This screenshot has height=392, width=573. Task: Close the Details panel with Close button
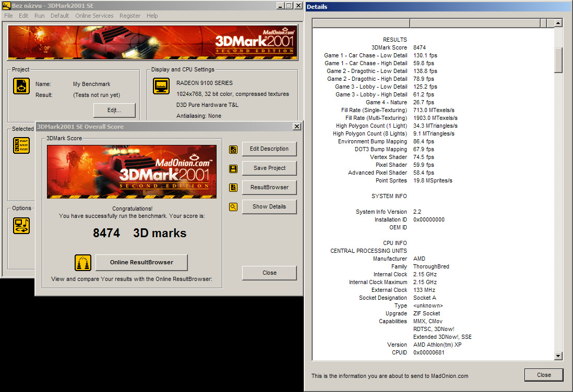[543, 375]
